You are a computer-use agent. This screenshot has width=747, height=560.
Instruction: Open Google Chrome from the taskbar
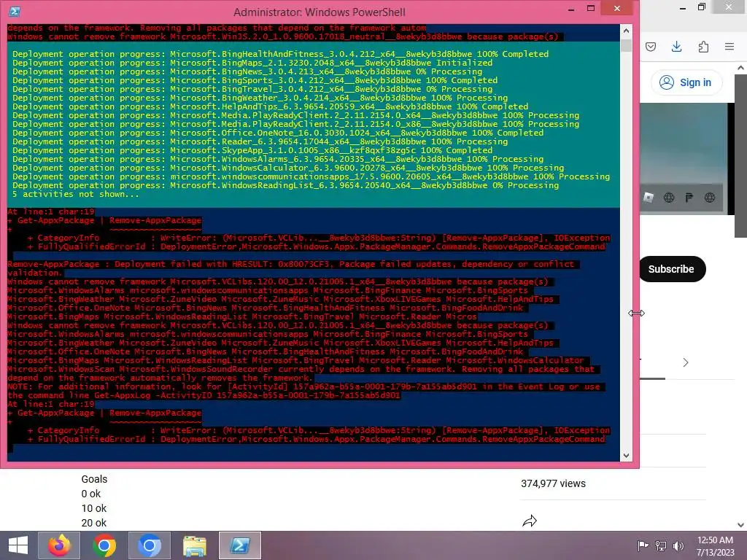click(x=104, y=545)
